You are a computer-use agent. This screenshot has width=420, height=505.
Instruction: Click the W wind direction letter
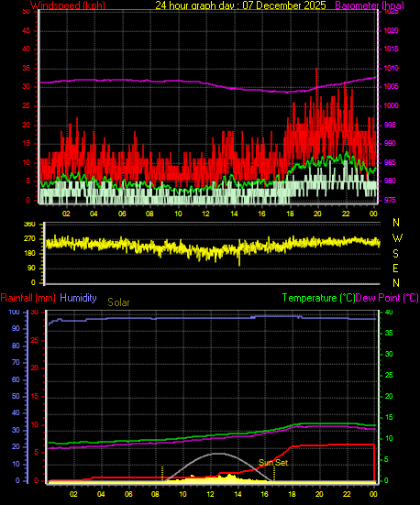(x=397, y=238)
